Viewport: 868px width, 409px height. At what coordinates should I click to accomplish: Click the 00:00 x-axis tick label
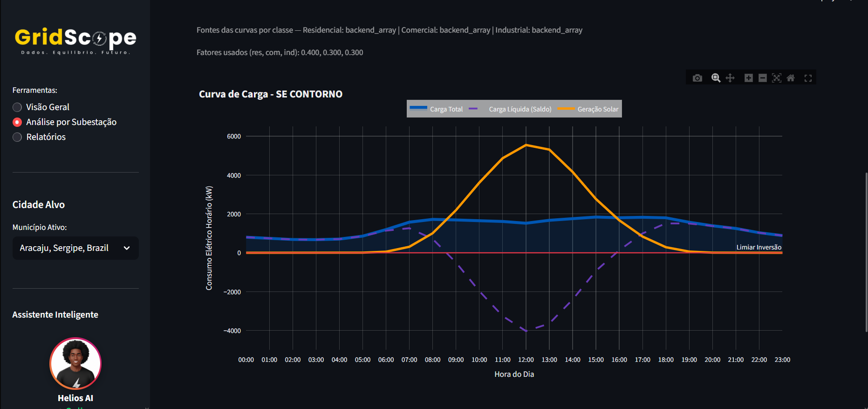click(246, 360)
